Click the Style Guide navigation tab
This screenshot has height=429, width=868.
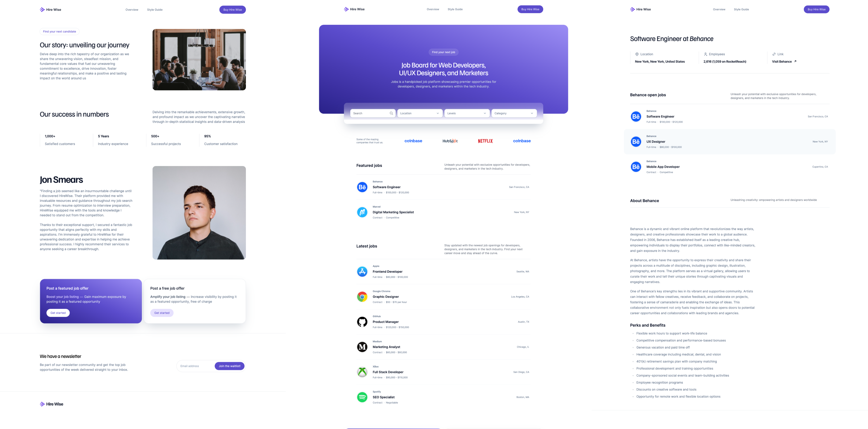click(154, 9)
